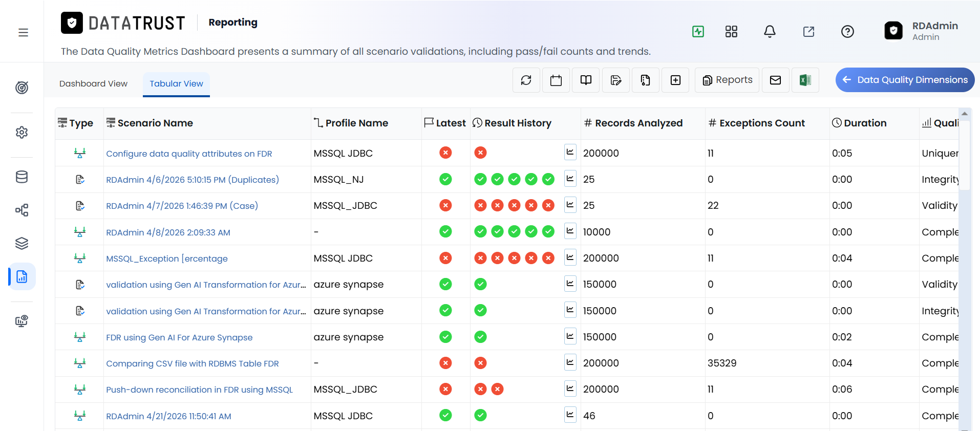The image size is (980, 431).
Task: Open the RDAdmin user profile
Action: (x=921, y=31)
